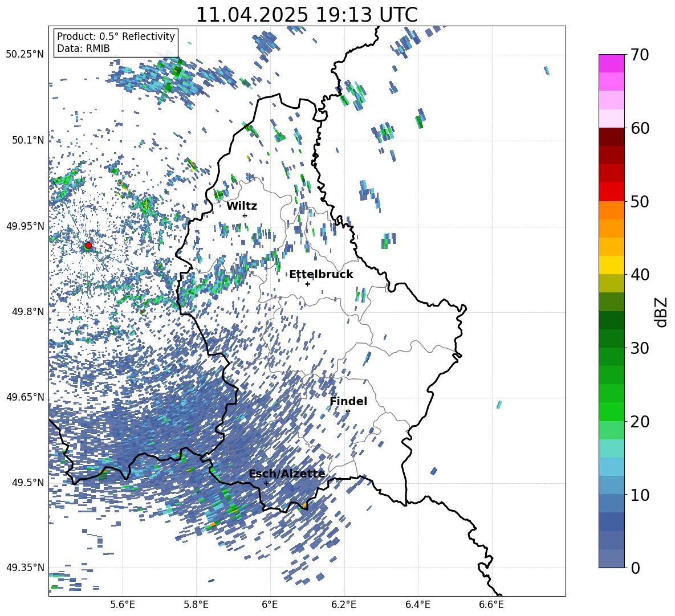This screenshot has width=675, height=616.
Task: Click the 5.8°E longitude label
Action: coord(196,605)
